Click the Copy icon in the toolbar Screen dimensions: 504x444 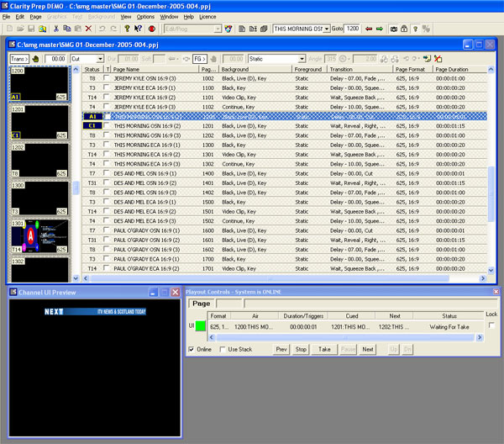[67, 29]
